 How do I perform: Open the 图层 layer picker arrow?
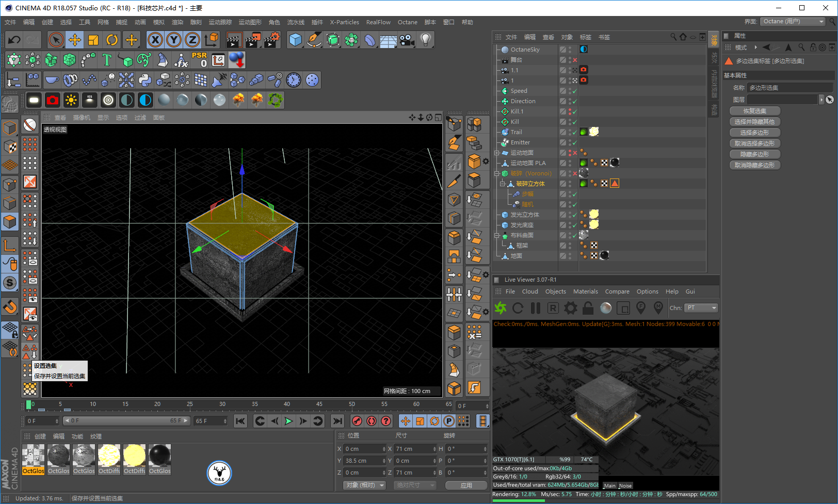point(821,100)
